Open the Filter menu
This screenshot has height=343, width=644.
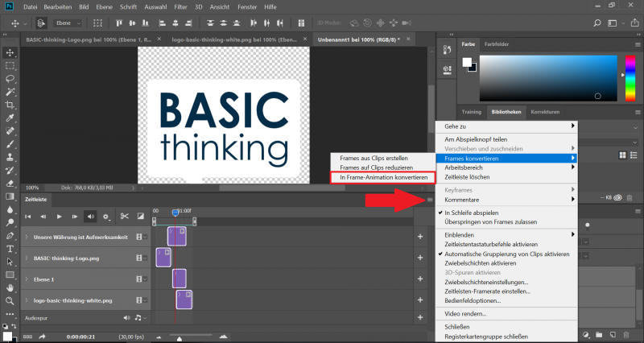click(x=180, y=6)
